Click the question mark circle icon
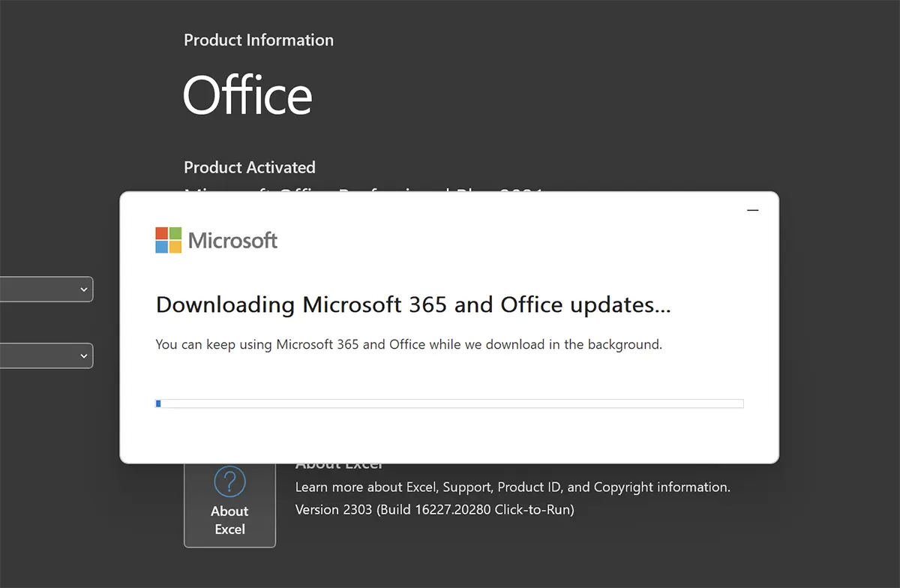This screenshot has height=588, width=900. click(229, 481)
